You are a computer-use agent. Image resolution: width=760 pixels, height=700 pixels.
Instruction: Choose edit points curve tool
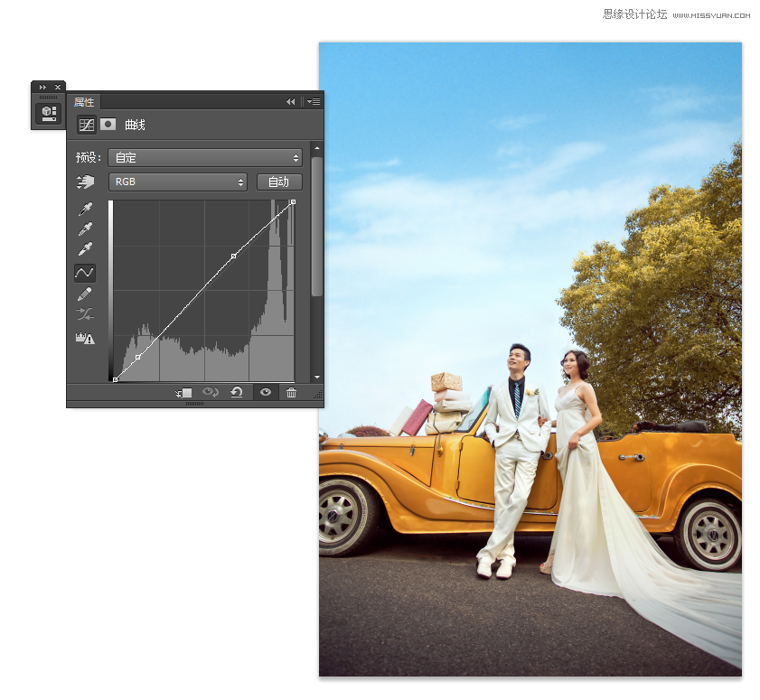click(85, 273)
